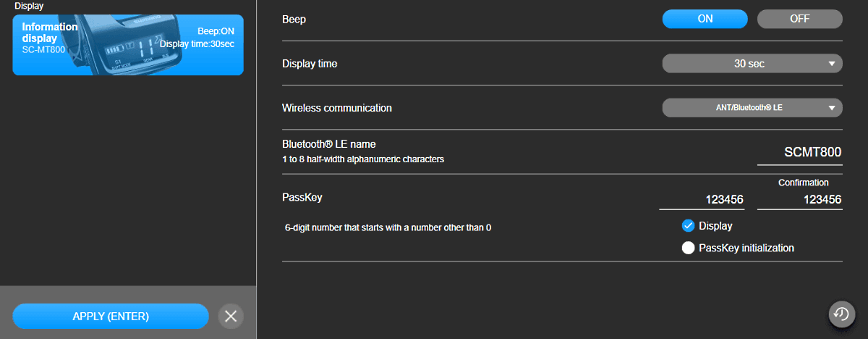Enable PassKey initialization option
868x339 pixels.
click(x=689, y=248)
